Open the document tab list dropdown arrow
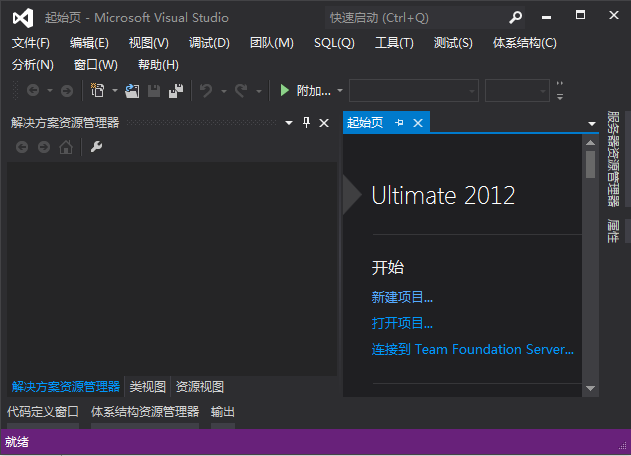631x456 pixels. 592,124
